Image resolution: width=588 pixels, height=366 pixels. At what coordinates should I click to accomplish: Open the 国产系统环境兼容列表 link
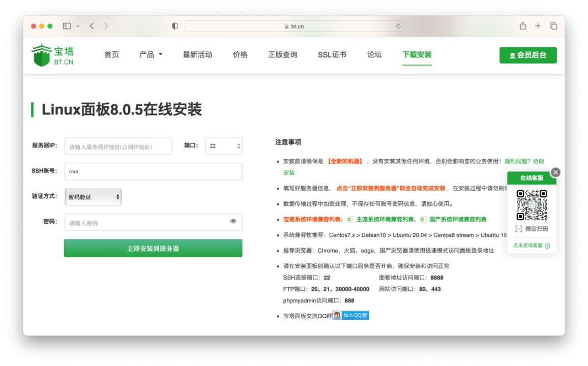458,220
